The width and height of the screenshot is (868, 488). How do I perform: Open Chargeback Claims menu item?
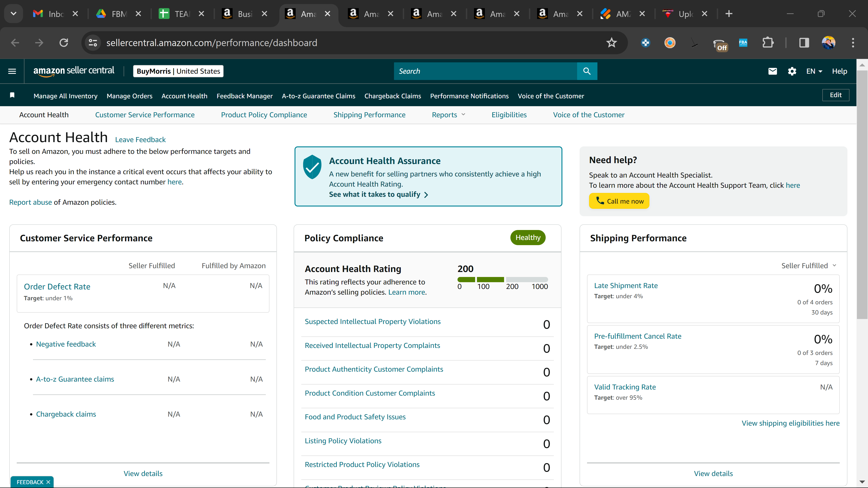393,96
